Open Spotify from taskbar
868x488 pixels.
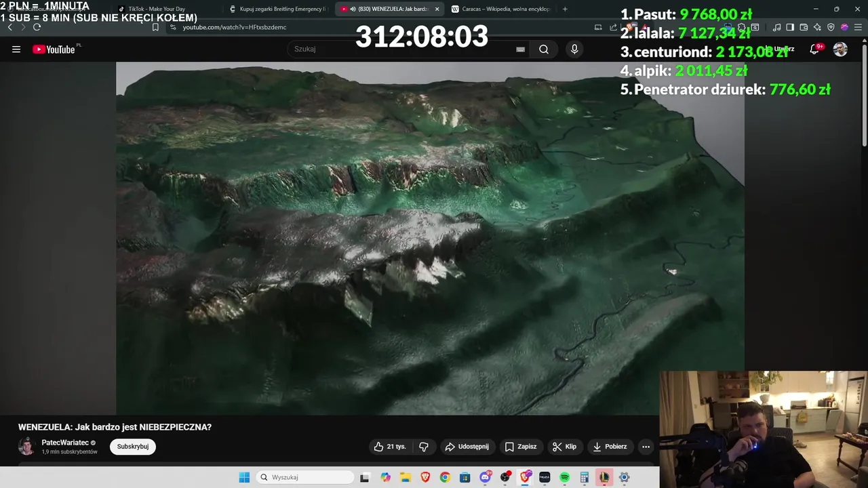click(564, 477)
